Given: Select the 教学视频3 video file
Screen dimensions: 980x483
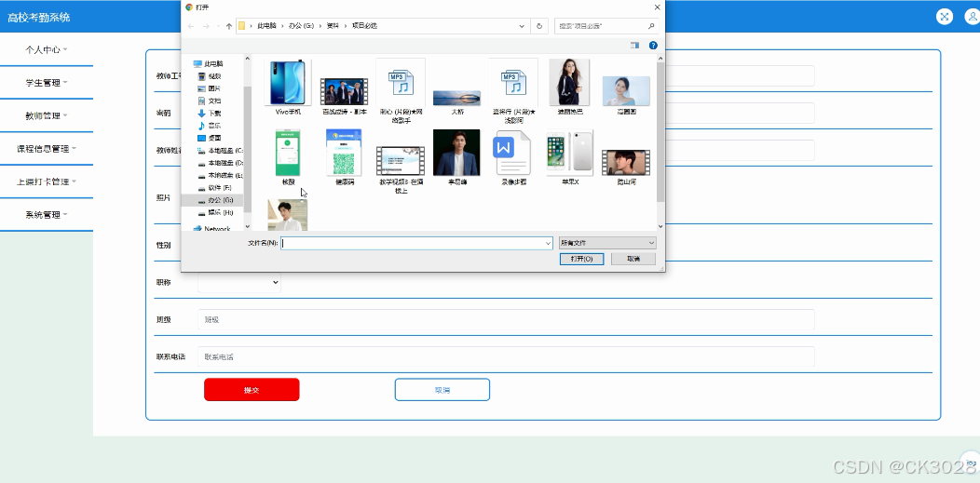Looking at the screenshot, I should tap(401, 169).
